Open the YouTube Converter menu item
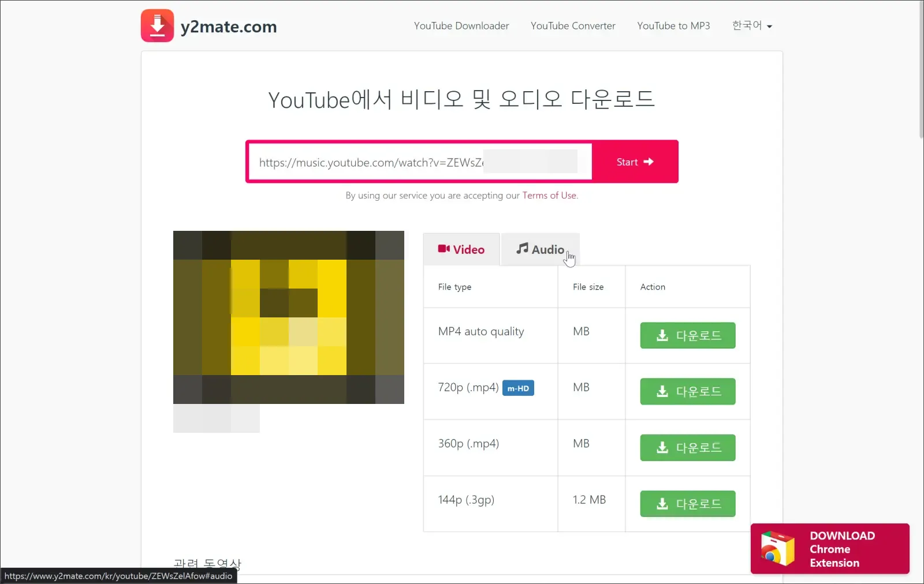 pyautogui.click(x=573, y=26)
